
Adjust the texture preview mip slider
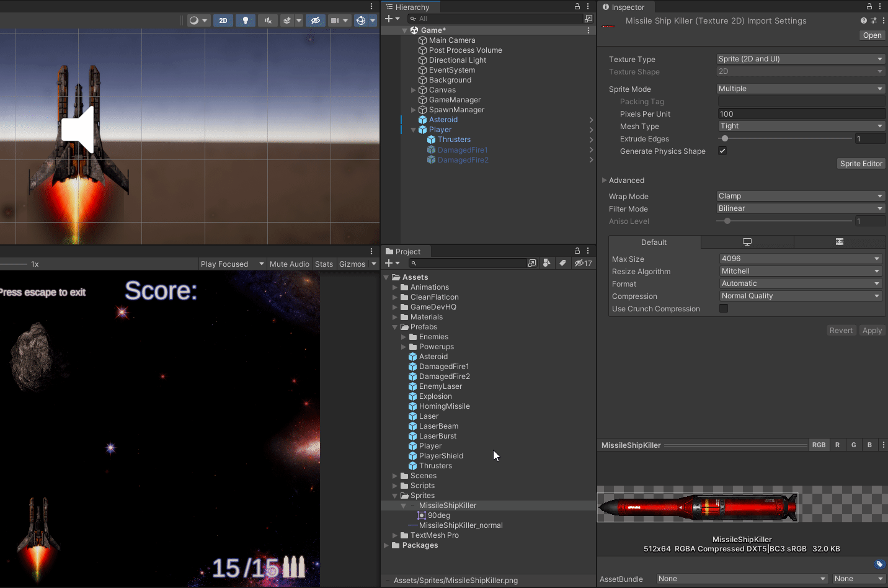coord(735,445)
